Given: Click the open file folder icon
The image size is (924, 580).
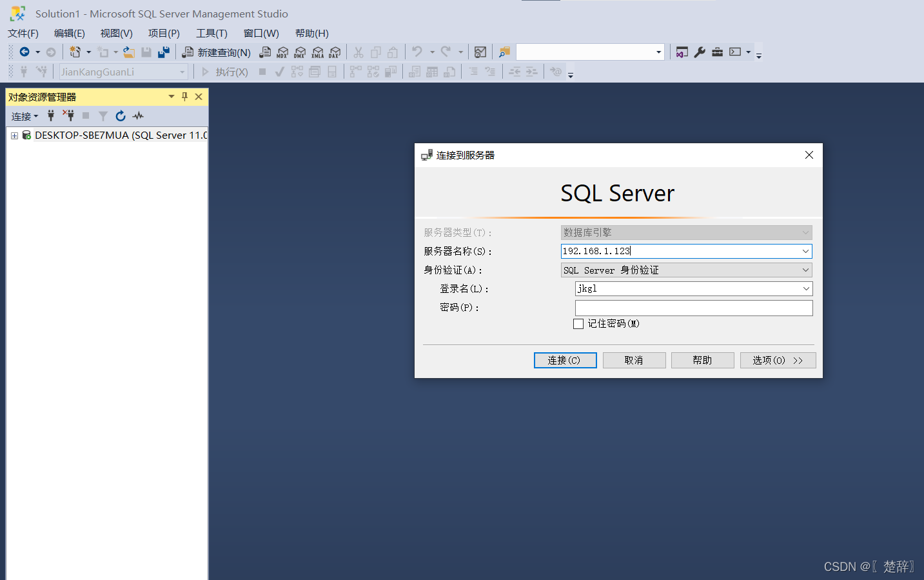Looking at the screenshot, I should (129, 52).
